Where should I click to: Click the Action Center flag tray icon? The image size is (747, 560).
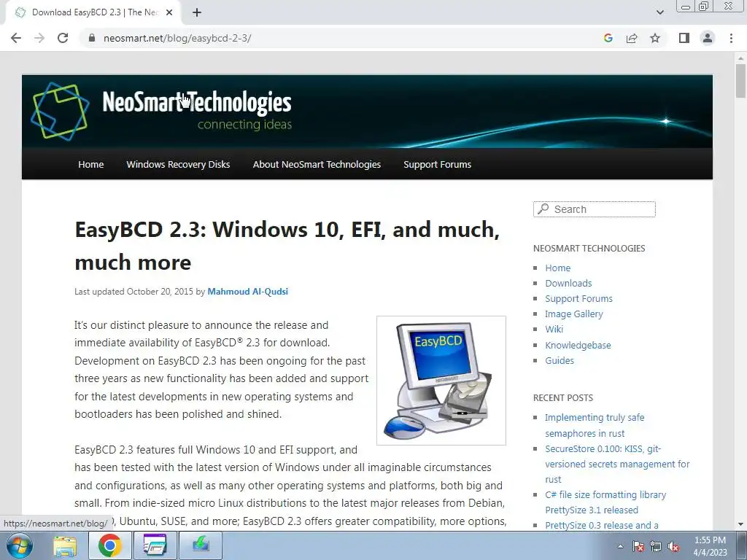tap(638, 547)
